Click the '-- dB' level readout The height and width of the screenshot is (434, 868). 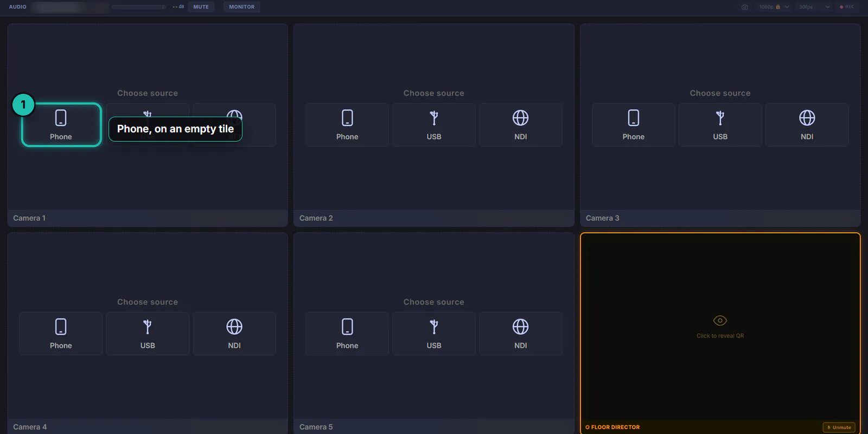178,7
